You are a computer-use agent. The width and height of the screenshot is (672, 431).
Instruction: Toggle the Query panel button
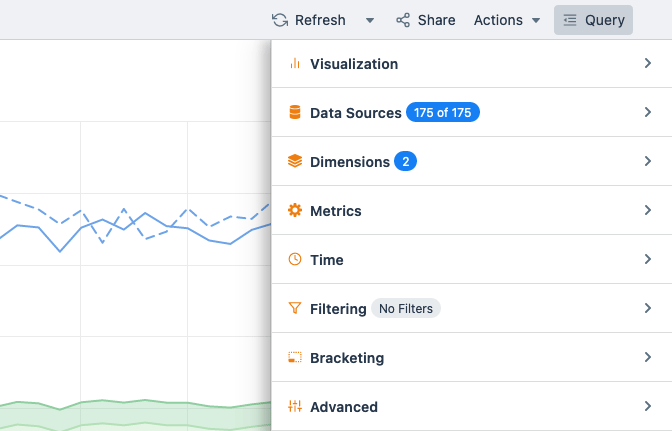click(x=593, y=20)
